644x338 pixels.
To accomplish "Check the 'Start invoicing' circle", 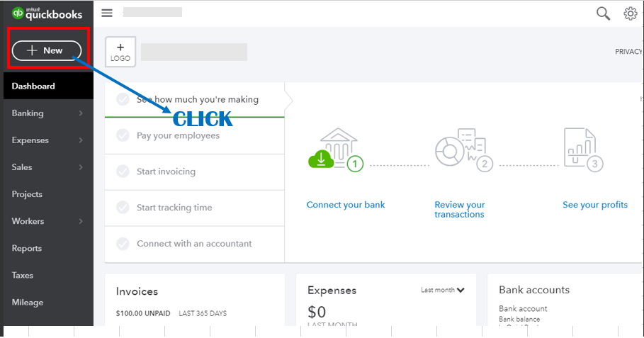I will [x=123, y=171].
